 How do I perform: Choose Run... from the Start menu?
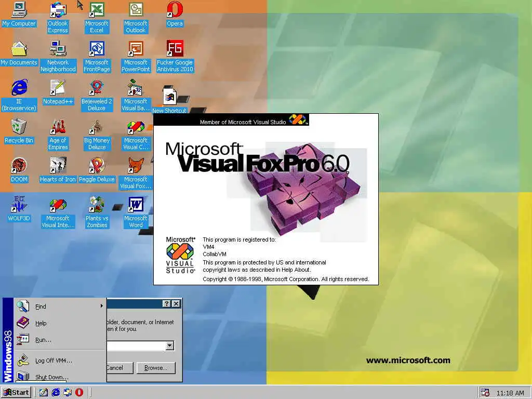[60, 340]
